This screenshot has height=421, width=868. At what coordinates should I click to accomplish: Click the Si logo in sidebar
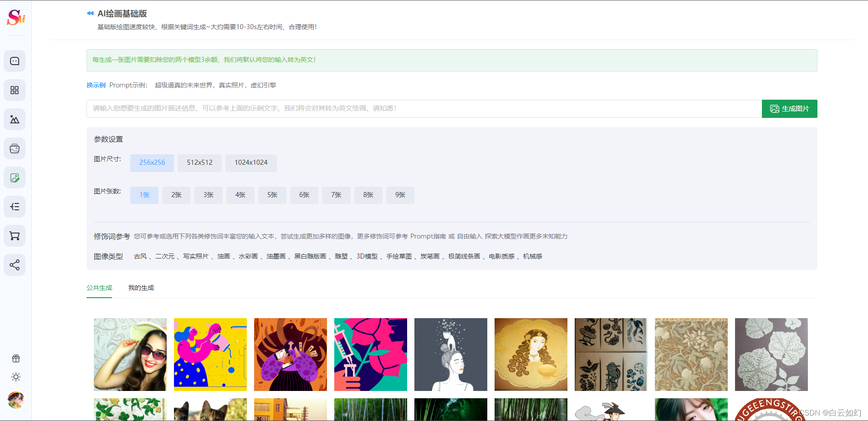[x=15, y=17]
